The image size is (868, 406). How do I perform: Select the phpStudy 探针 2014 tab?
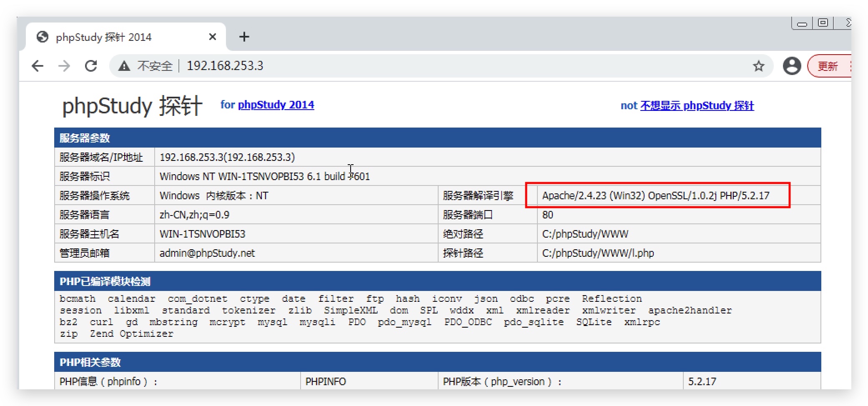tap(126, 37)
